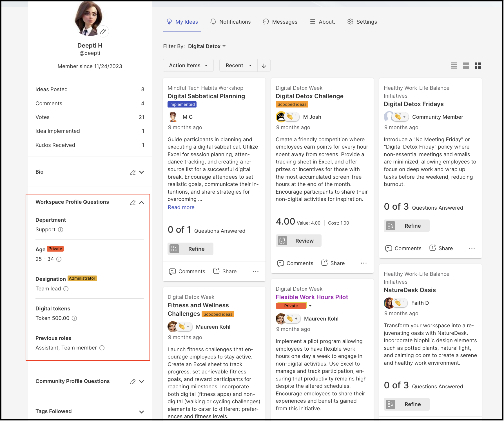Select the grid view icon
The image size is (504, 421).
pos(478,66)
